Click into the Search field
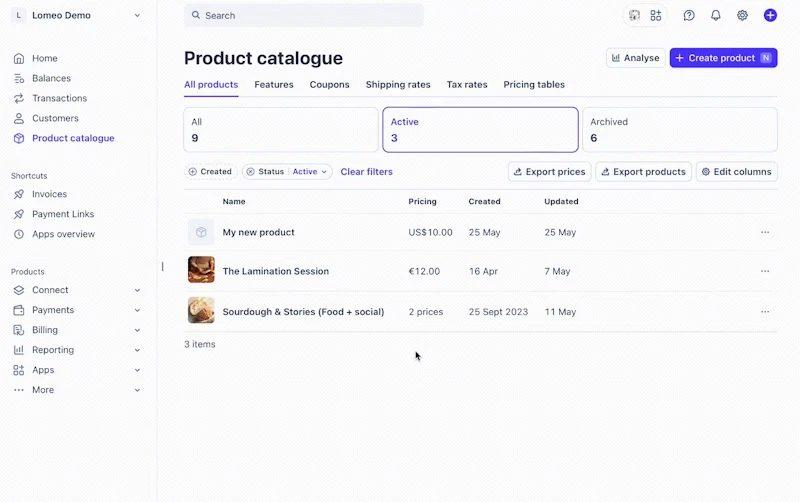This screenshot has width=800, height=502. point(304,15)
